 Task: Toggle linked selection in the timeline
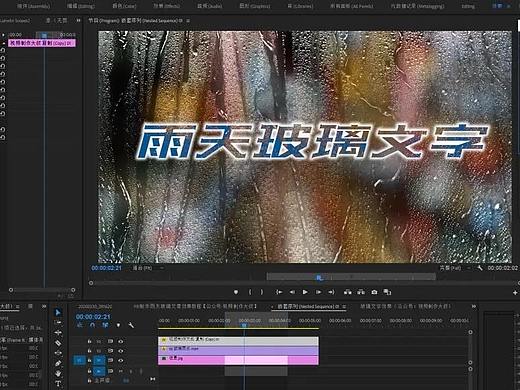tap(105, 325)
